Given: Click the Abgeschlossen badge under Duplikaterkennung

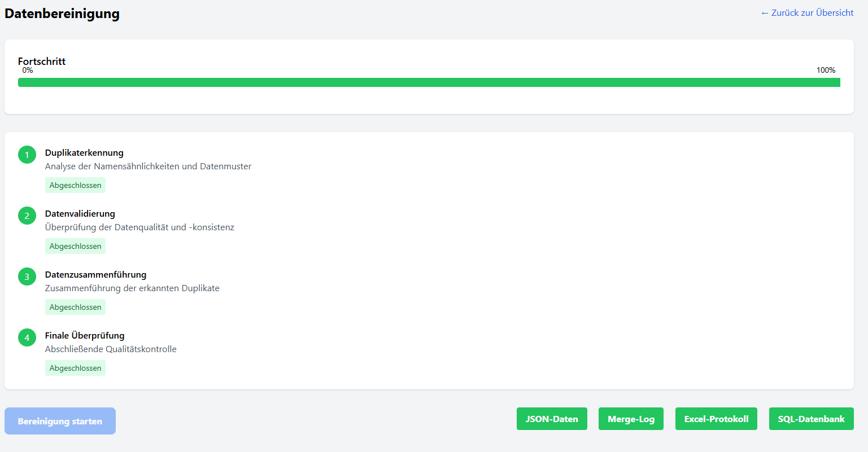Looking at the screenshot, I should (75, 185).
